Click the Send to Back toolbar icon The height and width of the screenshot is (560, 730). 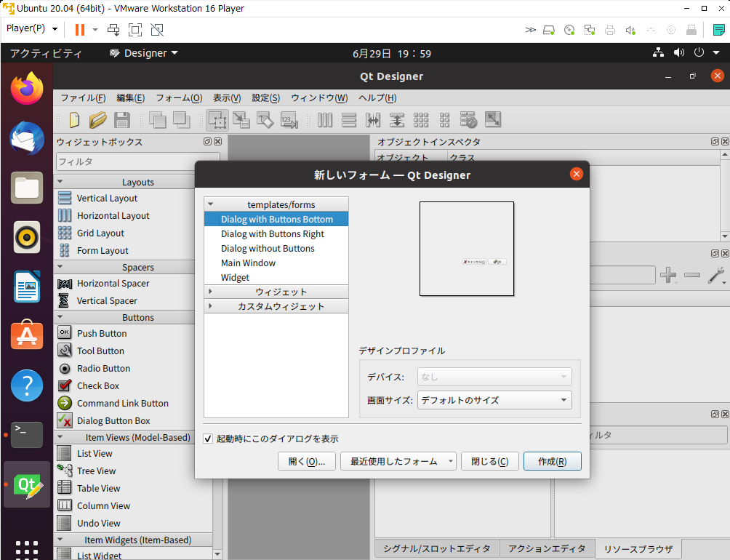[157, 120]
